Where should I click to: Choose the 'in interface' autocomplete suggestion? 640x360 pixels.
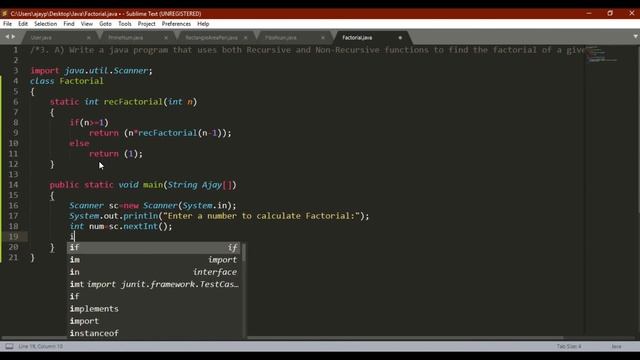pyautogui.click(x=153, y=272)
